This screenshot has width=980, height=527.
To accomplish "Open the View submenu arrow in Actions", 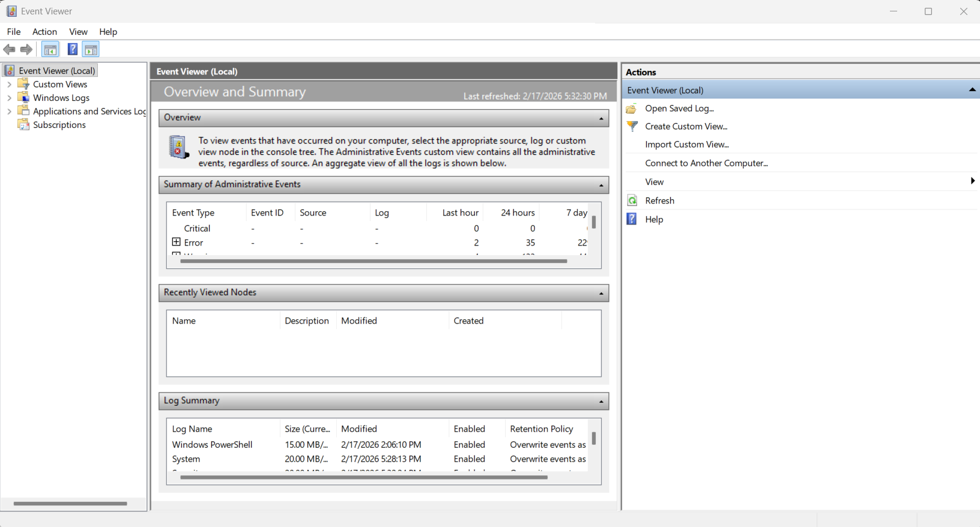I will pyautogui.click(x=972, y=181).
